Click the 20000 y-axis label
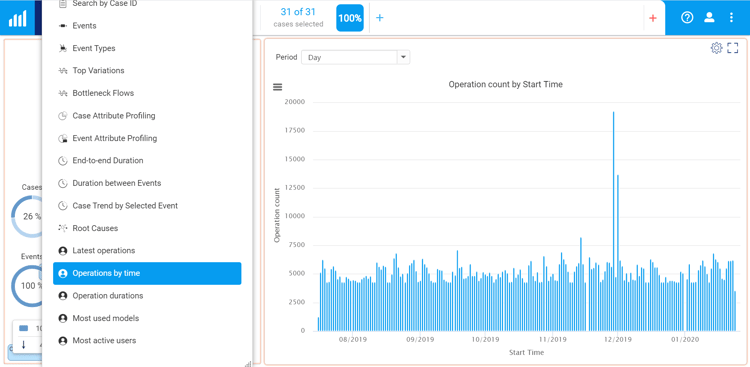This screenshot has height=367, width=750. (295, 102)
